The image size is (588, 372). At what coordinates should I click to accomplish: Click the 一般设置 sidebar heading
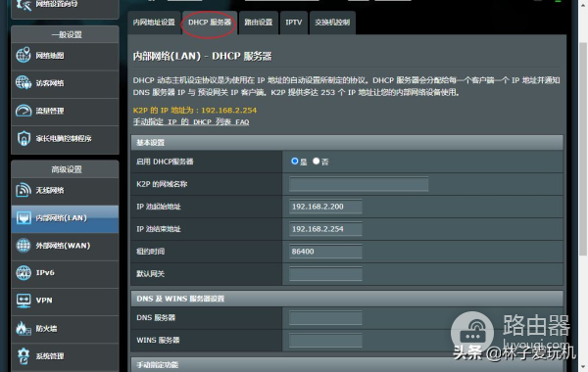[67, 34]
